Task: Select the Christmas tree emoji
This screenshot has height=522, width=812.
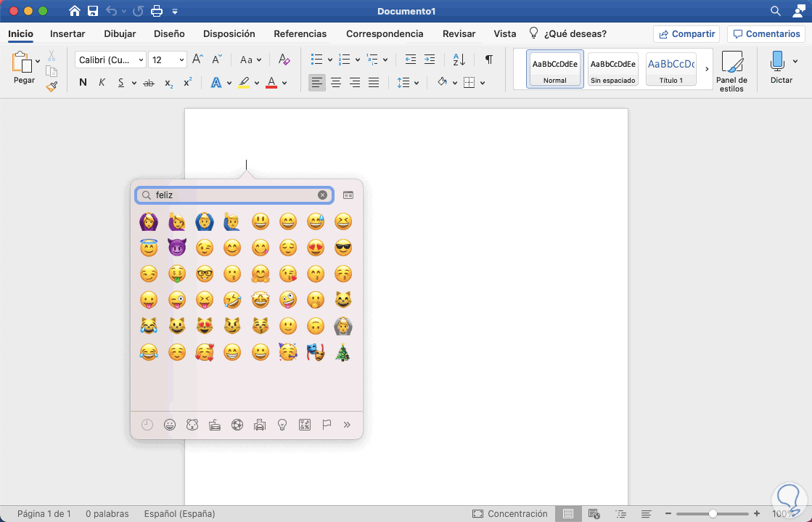Action: coord(343,353)
